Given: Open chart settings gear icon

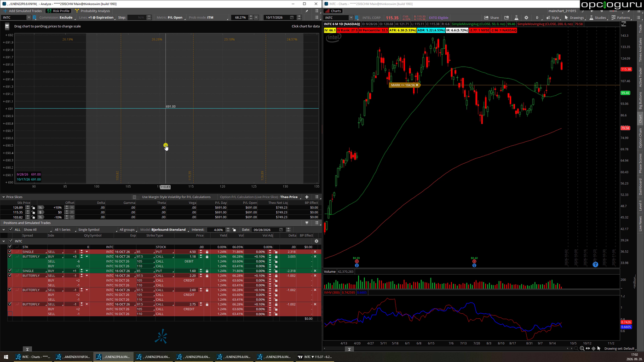Looking at the screenshot, I should tap(526, 17).
